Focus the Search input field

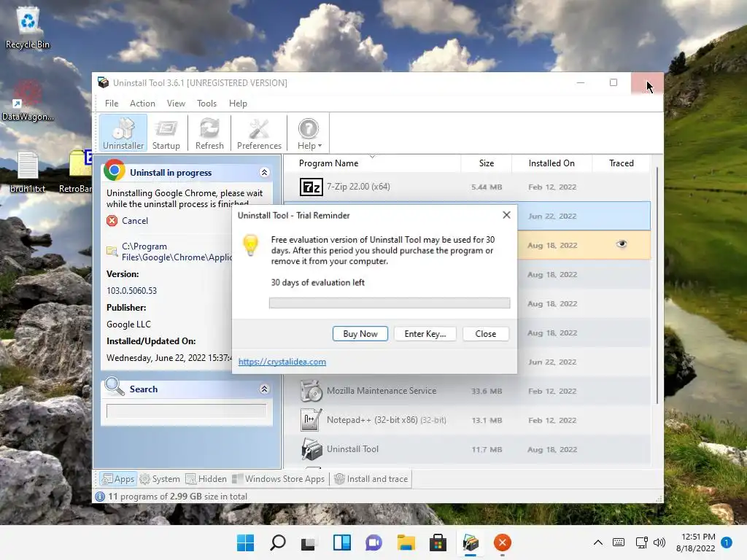tap(186, 411)
